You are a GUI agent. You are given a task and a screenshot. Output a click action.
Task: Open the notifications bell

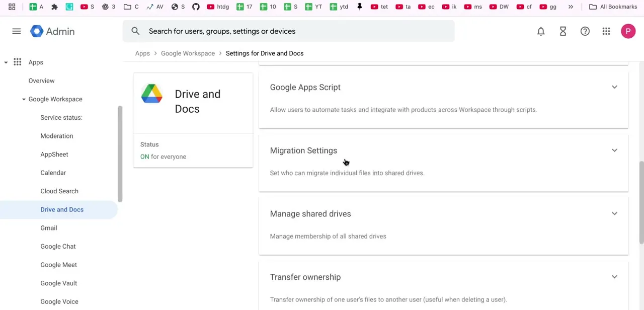(541, 31)
